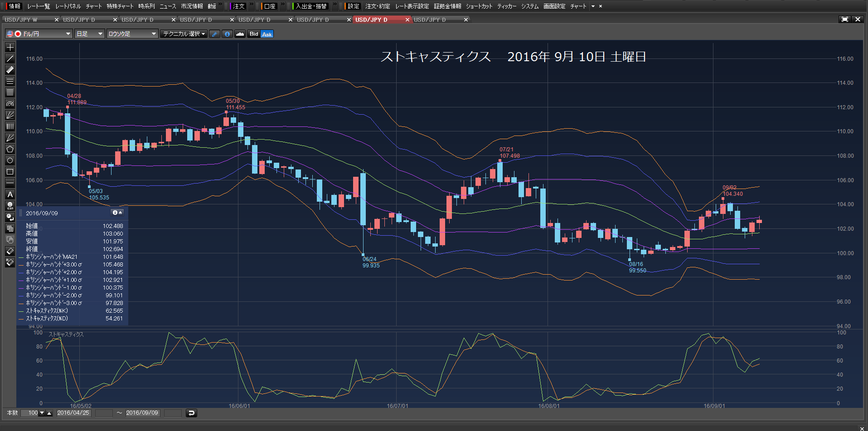Click the hand move objects tool
The image size is (868, 431).
[x=10, y=240]
